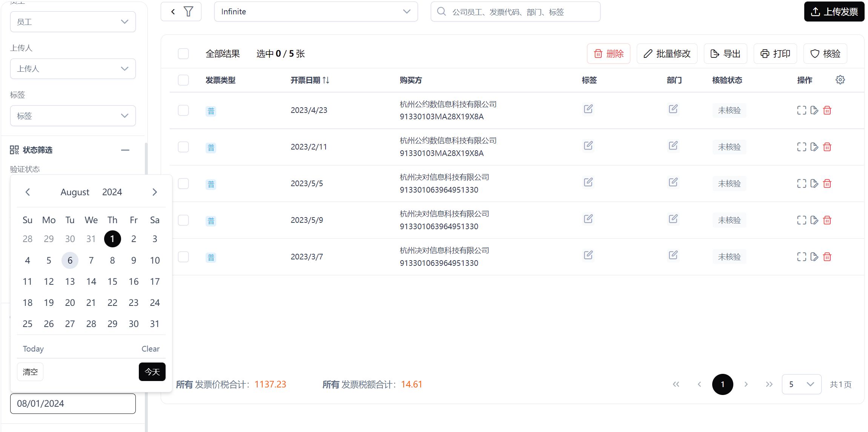This screenshot has width=868, height=432.
Task: Click the 上传发票 upload button
Action: click(834, 12)
